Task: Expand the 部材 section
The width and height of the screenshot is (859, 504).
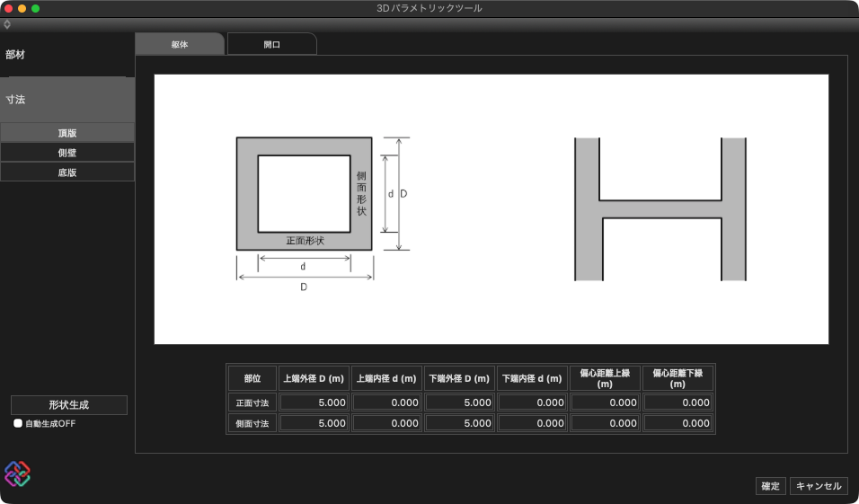Action: 66,55
